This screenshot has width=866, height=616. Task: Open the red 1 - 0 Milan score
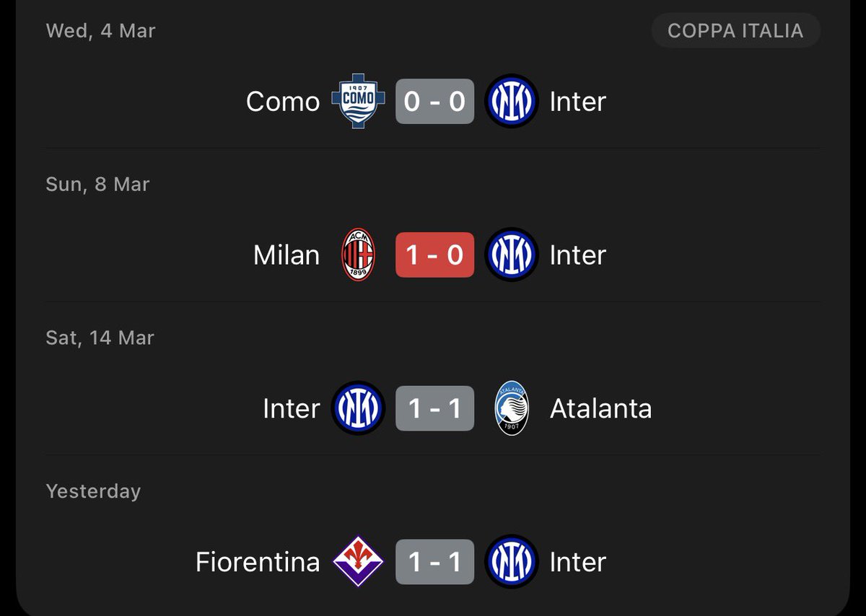pyautogui.click(x=434, y=255)
